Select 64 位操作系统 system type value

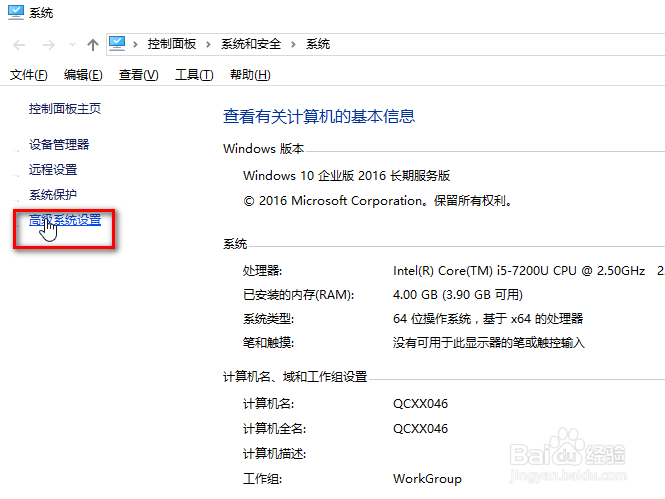488,318
